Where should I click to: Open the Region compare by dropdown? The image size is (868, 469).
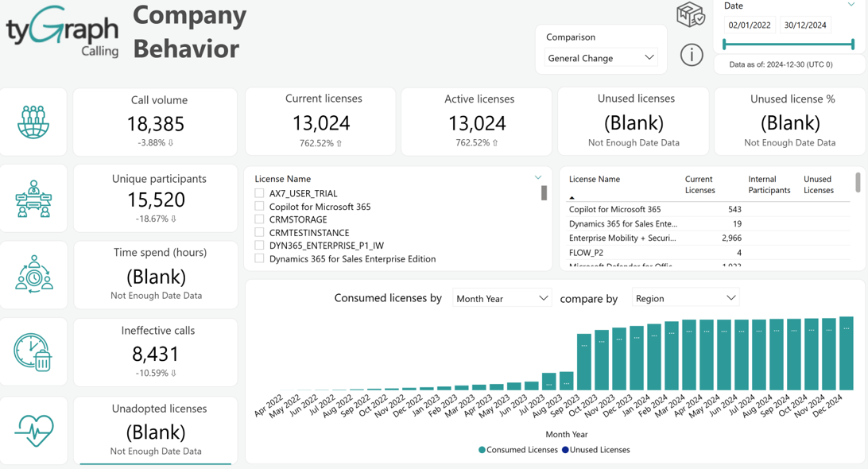tap(685, 298)
